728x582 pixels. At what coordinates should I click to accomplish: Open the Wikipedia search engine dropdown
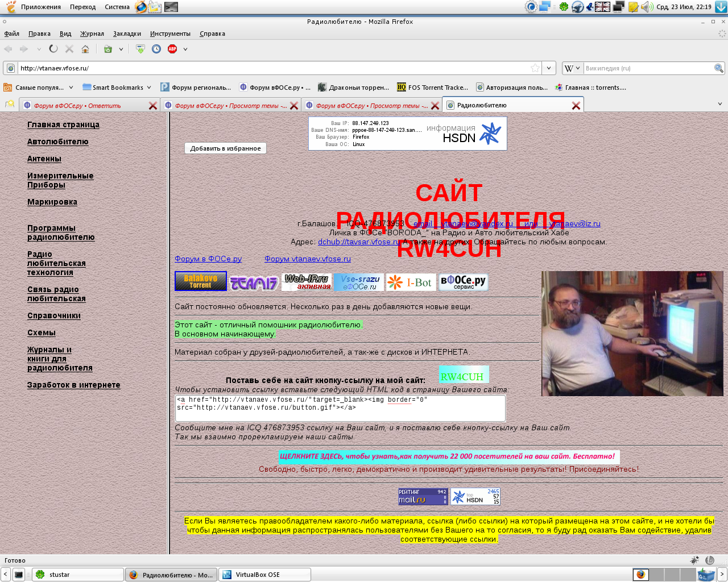point(572,68)
